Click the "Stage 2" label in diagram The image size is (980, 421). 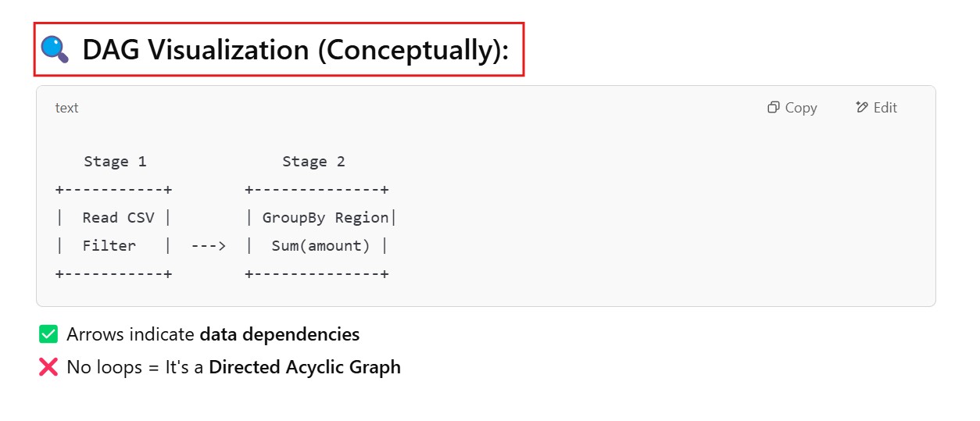[x=313, y=162]
